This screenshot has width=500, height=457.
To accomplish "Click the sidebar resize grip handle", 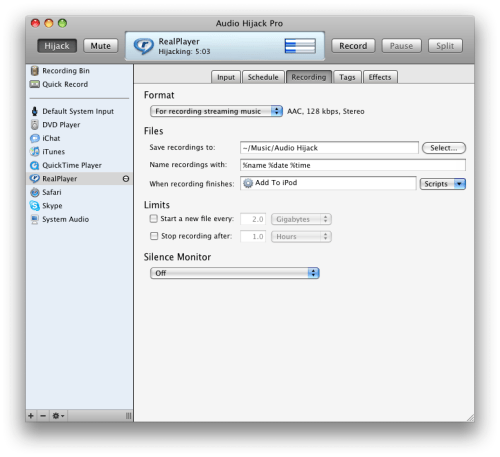I will coord(128,416).
